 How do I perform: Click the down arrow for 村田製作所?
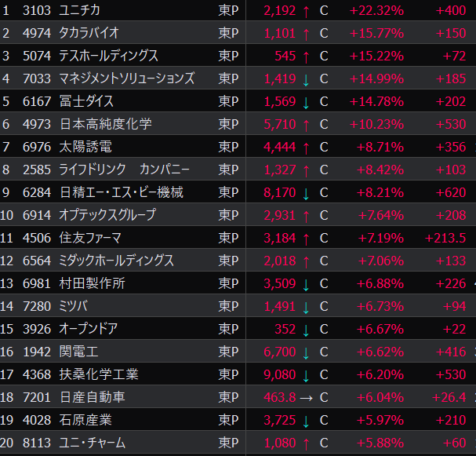pos(305,284)
